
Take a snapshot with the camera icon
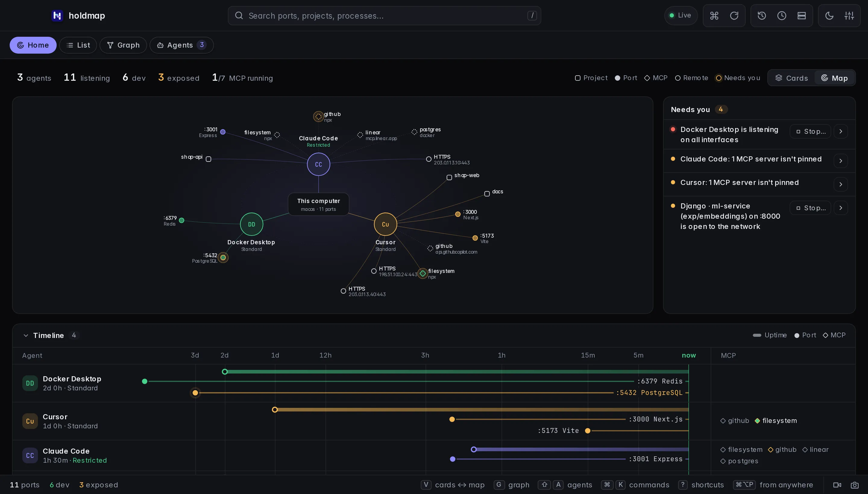point(855,485)
